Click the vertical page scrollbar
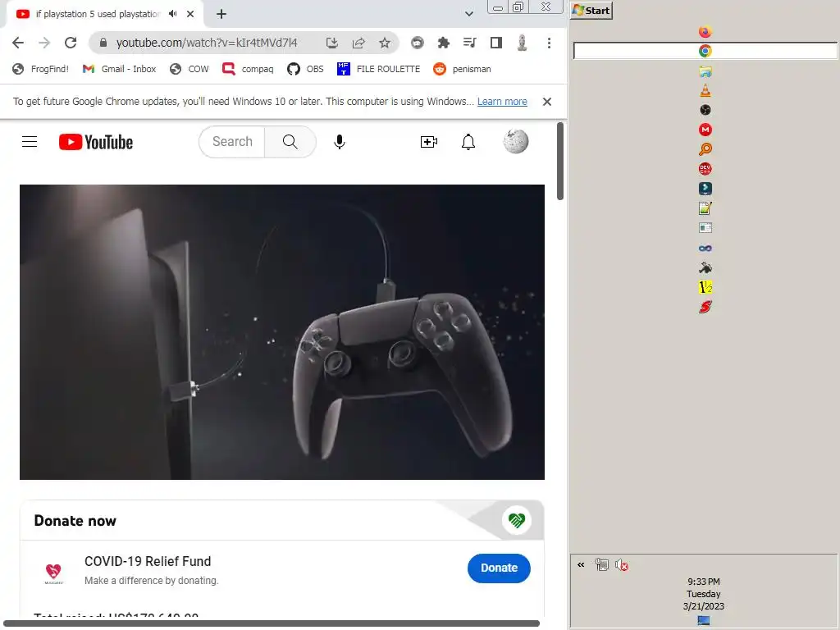 tap(560, 161)
